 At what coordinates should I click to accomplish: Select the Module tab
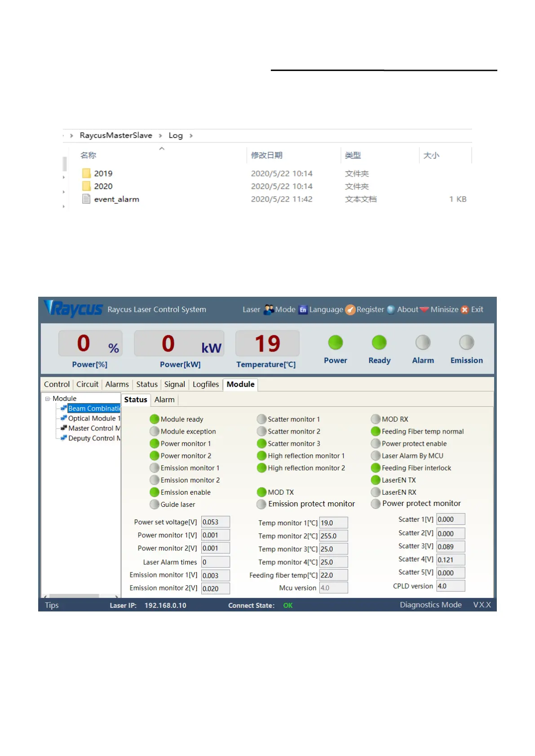pyautogui.click(x=240, y=384)
